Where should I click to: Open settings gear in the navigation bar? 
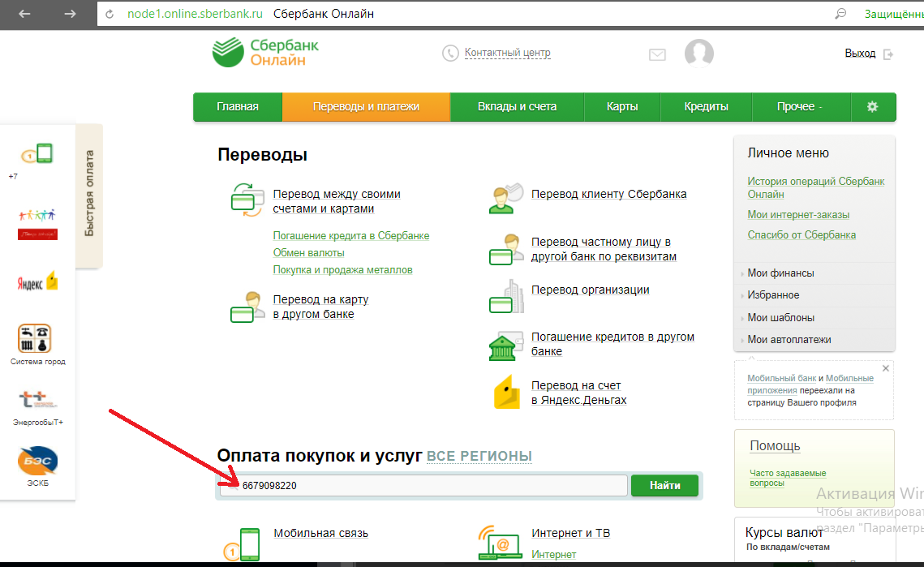coord(872,107)
